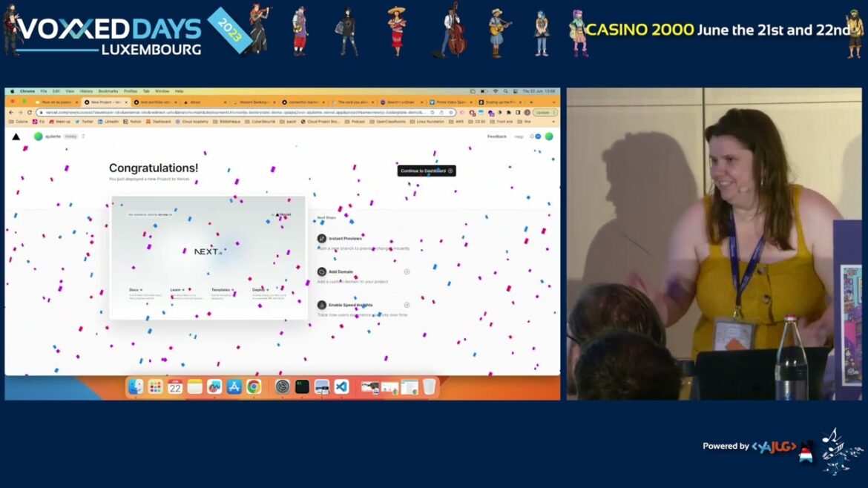Reload the page with refresh icon
The height and width of the screenshot is (488, 868).
(x=30, y=112)
